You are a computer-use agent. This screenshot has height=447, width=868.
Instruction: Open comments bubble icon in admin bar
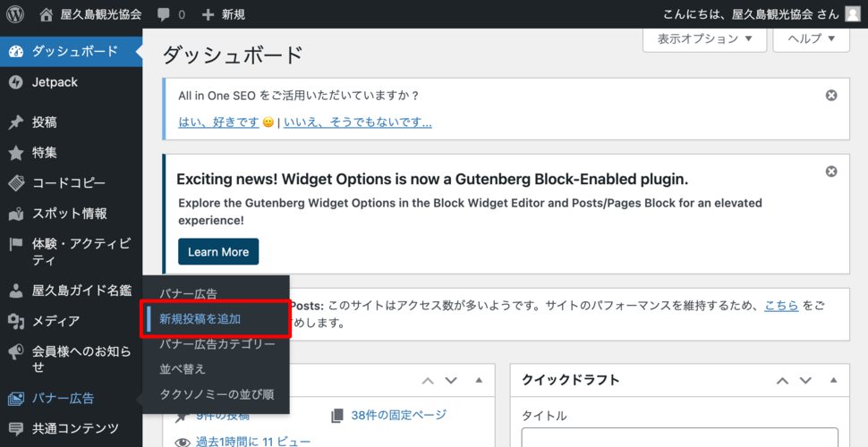pos(164,14)
